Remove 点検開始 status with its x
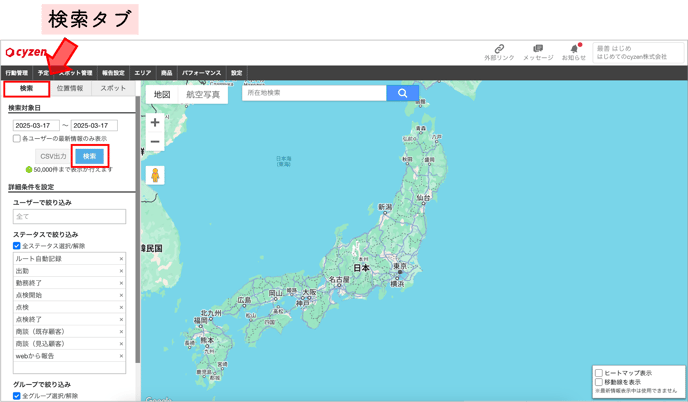The width and height of the screenshot is (688, 402). [x=122, y=295]
